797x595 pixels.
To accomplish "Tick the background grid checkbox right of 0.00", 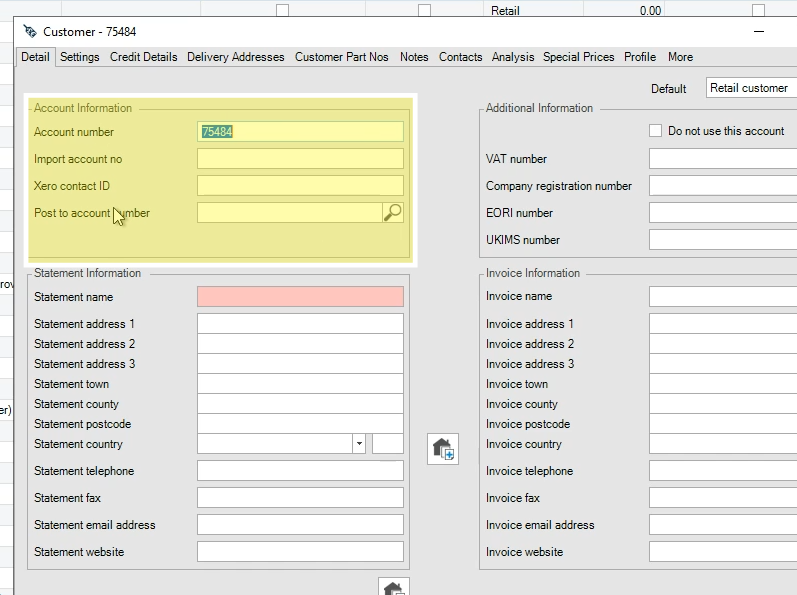I will [758, 10].
